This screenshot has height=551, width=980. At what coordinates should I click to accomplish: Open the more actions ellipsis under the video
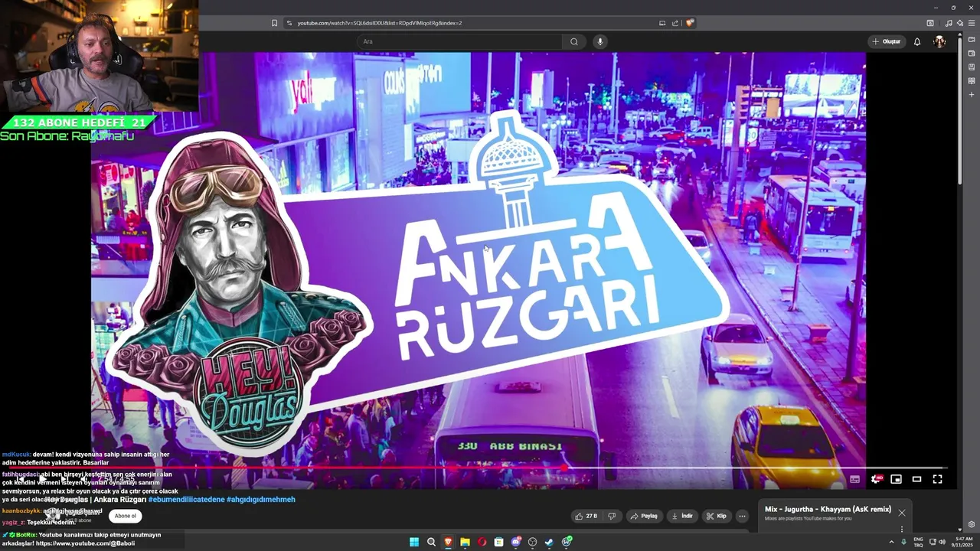click(x=742, y=516)
